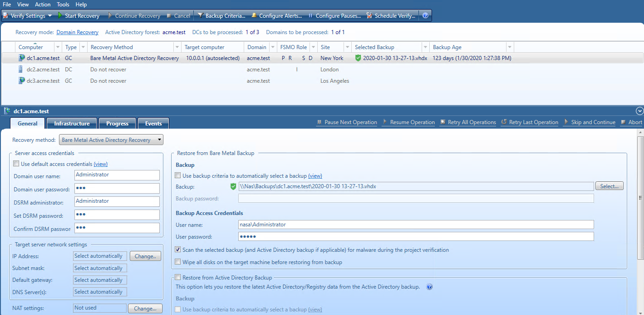Click the Domain user name field
The width and height of the screenshot is (644, 315).
click(x=117, y=175)
